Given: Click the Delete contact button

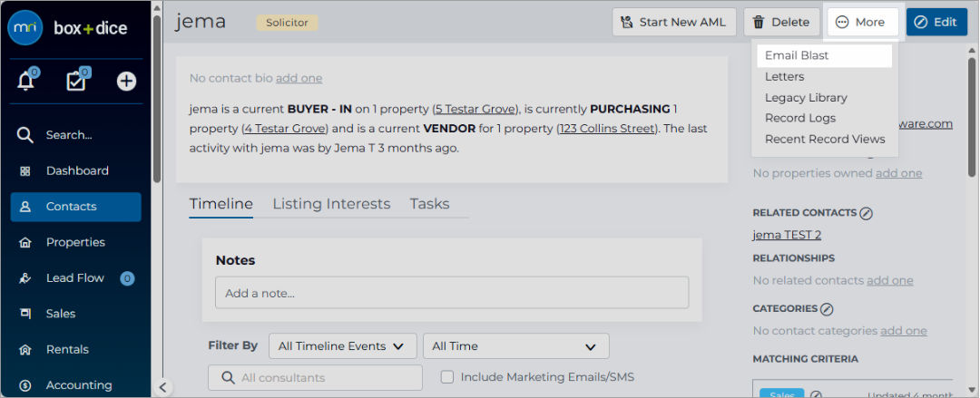Looking at the screenshot, I should [781, 22].
